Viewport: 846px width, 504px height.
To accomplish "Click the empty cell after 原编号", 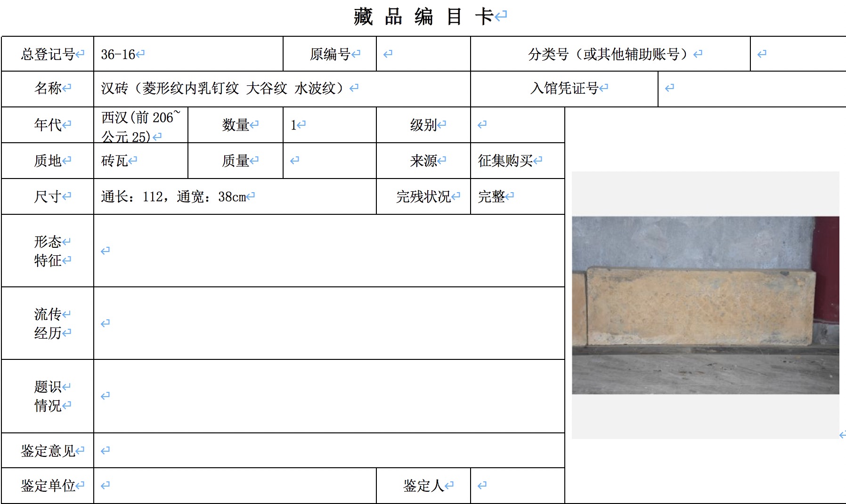I will (423, 54).
